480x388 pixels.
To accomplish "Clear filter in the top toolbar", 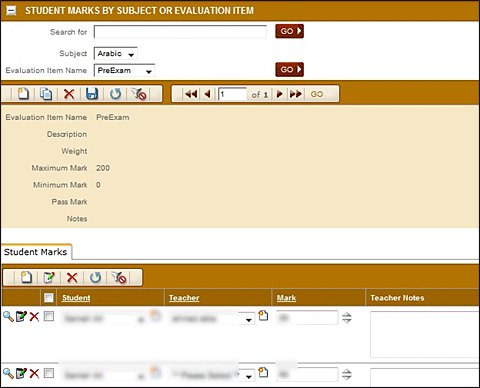I will click(139, 94).
